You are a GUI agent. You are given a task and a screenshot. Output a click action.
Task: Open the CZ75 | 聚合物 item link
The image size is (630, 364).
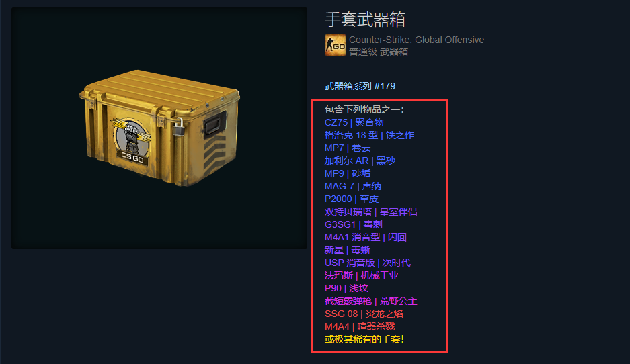354,122
